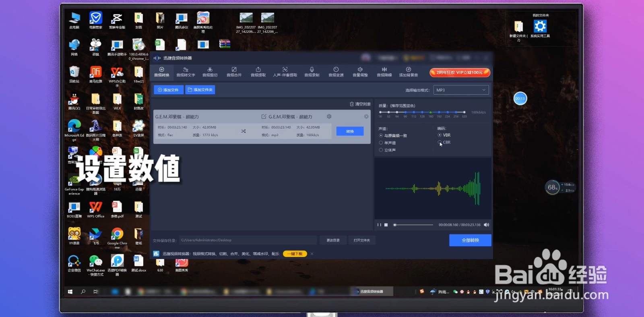Viewport: 644px width, 317px height.
Task: Open the 音频转换 audio convert tab
Action: 161,72
